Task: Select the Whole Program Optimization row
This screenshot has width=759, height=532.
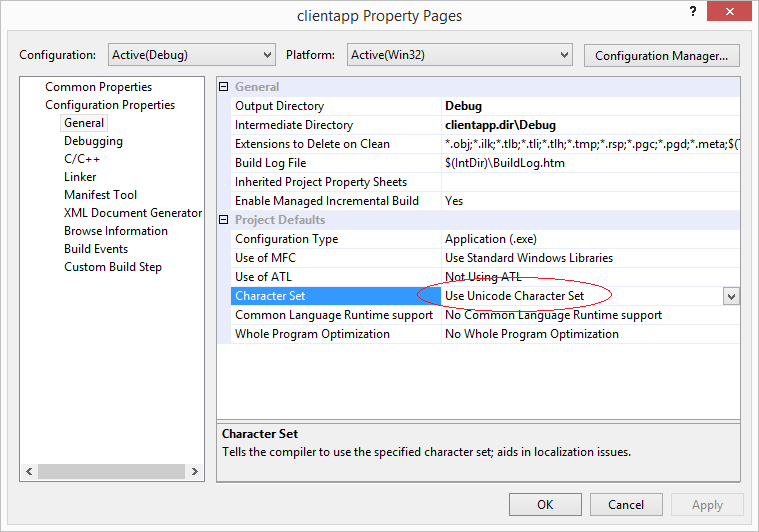Action: coord(485,334)
